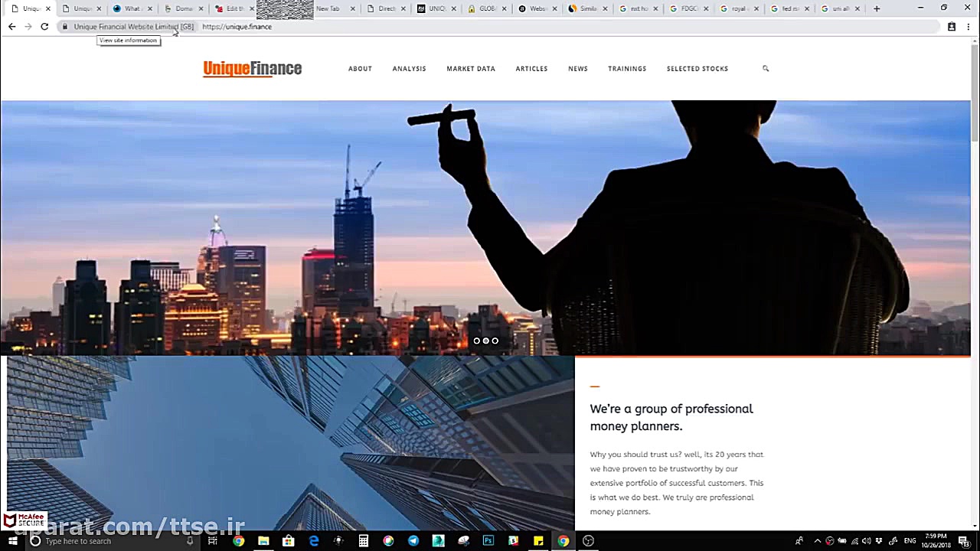This screenshot has height=551, width=980.
Task: Switch to the 'Simila' browser tab
Action: (588, 8)
